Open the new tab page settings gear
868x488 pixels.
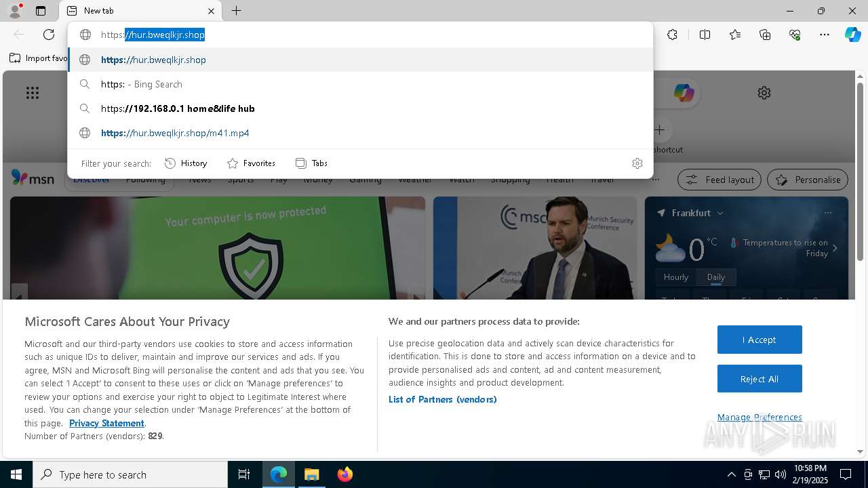point(764,93)
